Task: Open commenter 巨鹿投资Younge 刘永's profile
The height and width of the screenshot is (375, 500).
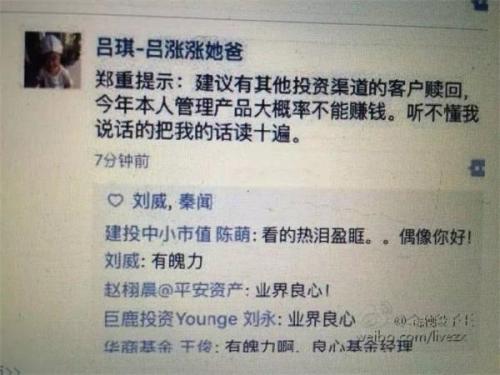Action: coord(190,319)
